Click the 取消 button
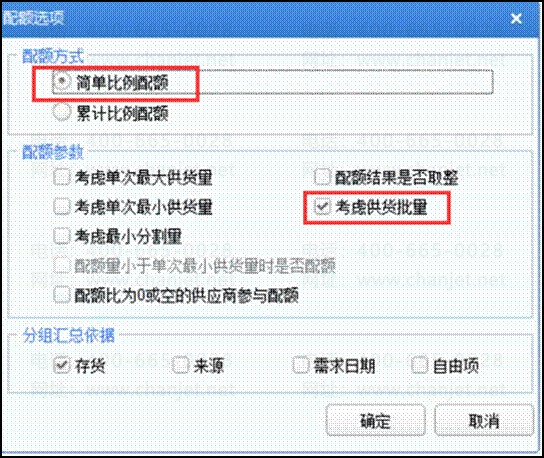The width and height of the screenshot is (544, 458). [484, 420]
